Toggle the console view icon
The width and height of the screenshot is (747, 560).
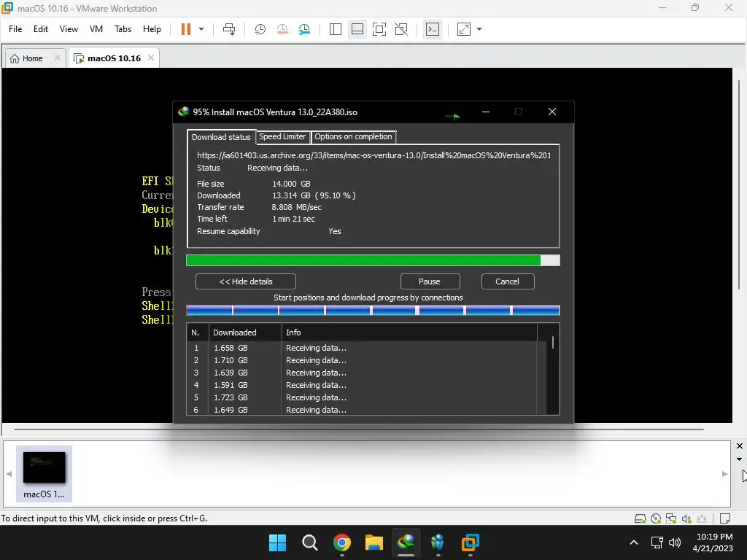point(433,29)
